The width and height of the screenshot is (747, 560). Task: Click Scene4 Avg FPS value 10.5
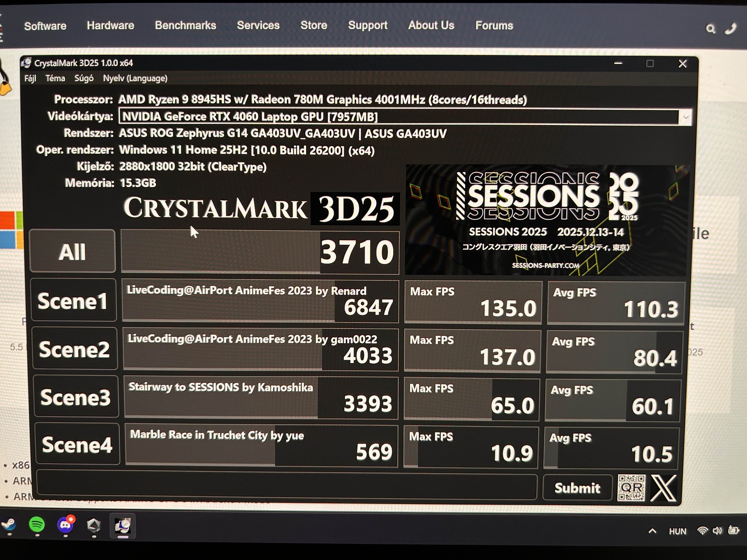[x=651, y=454]
